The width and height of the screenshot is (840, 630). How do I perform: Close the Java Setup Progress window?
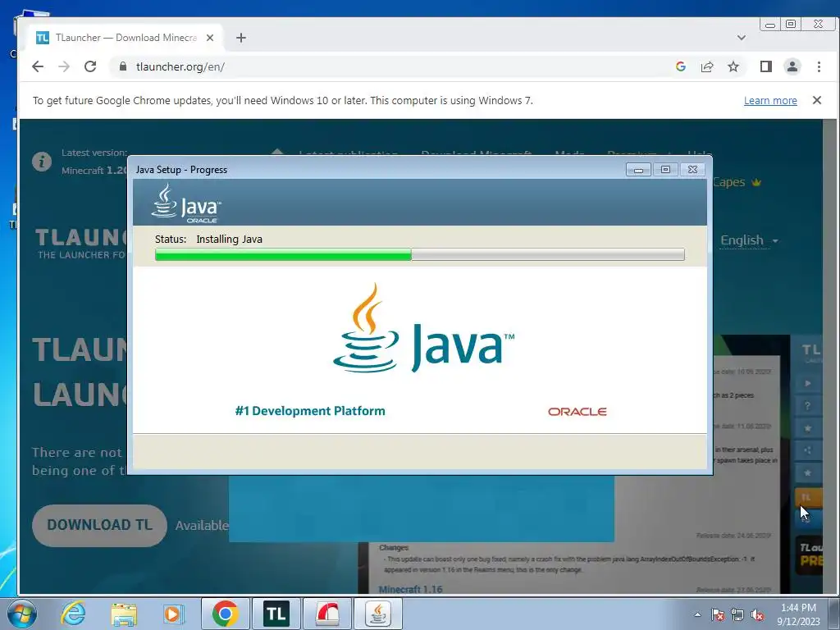click(x=692, y=170)
